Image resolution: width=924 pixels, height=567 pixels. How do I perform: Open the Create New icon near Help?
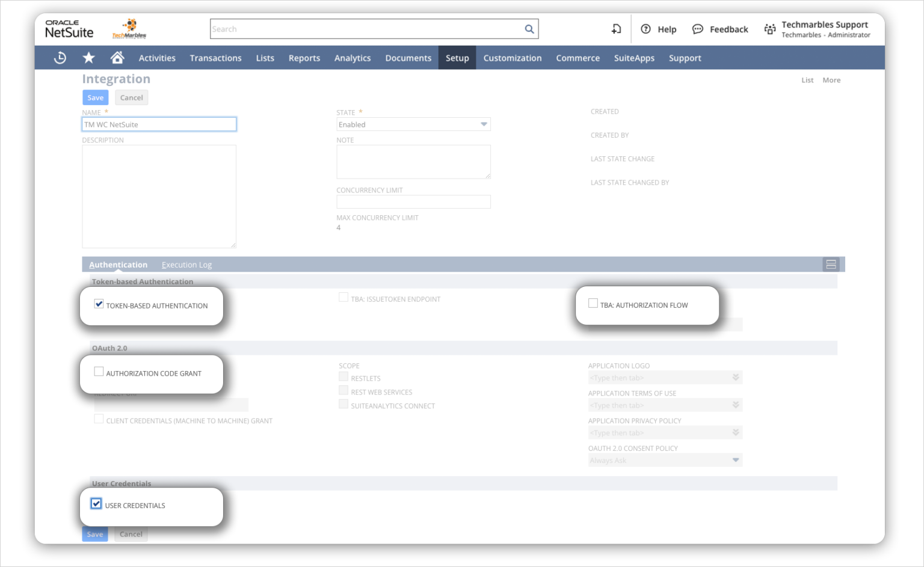(616, 29)
